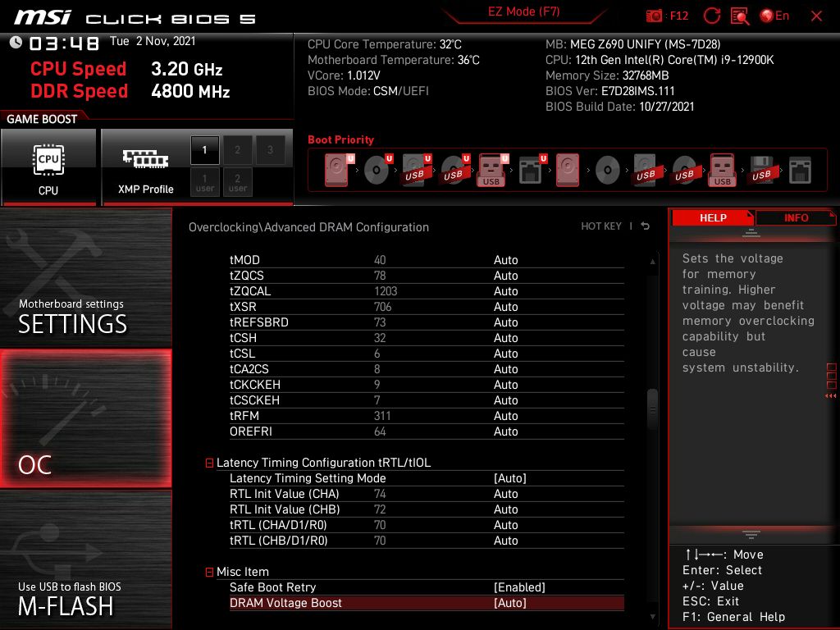Select UEFI optical disc boot device icon
The height and width of the screenshot is (630, 840).
pos(377,170)
